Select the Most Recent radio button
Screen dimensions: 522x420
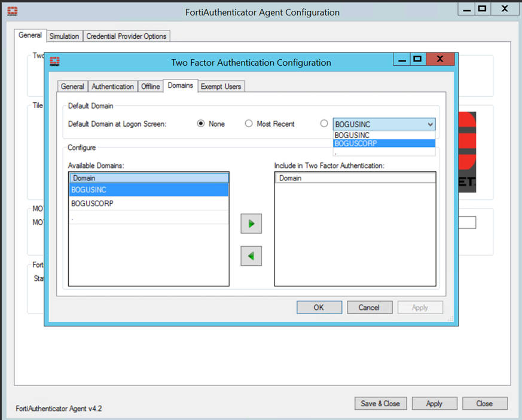(249, 124)
